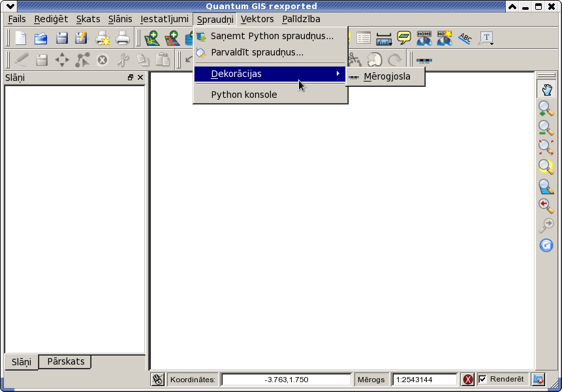Add vector layer icon with green plus
The width and height of the screenshot is (562, 392).
tap(152, 38)
